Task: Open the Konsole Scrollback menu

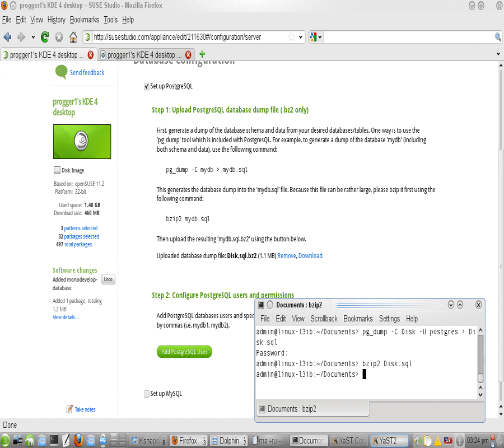Action: point(324,319)
